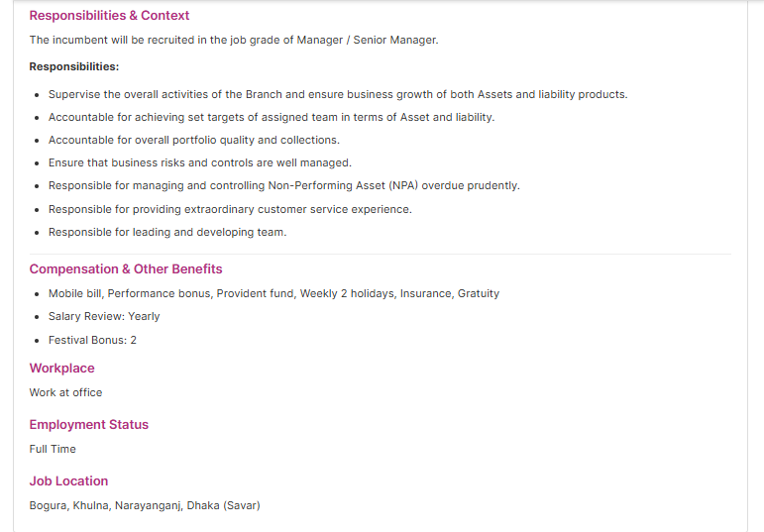Click the Supervise overall Branch activities bullet
Viewport: 764px width, 532px height.
pyautogui.click(x=338, y=94)
